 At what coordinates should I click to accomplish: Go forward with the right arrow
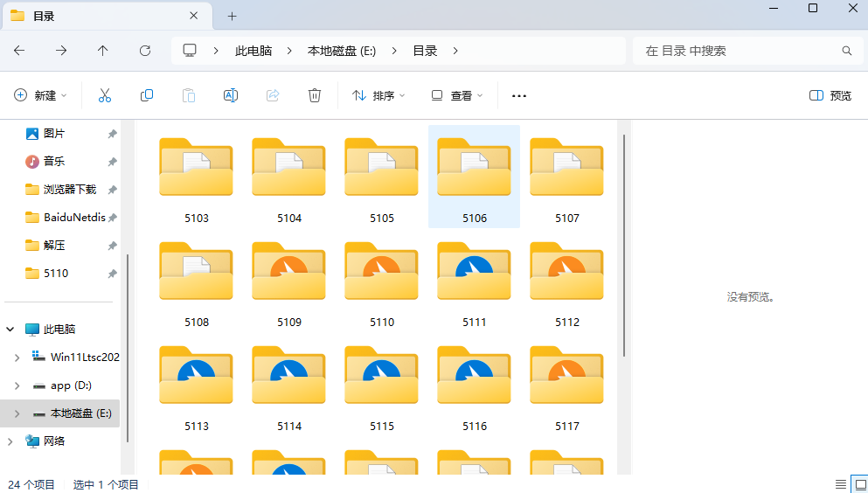click(61, 51)
